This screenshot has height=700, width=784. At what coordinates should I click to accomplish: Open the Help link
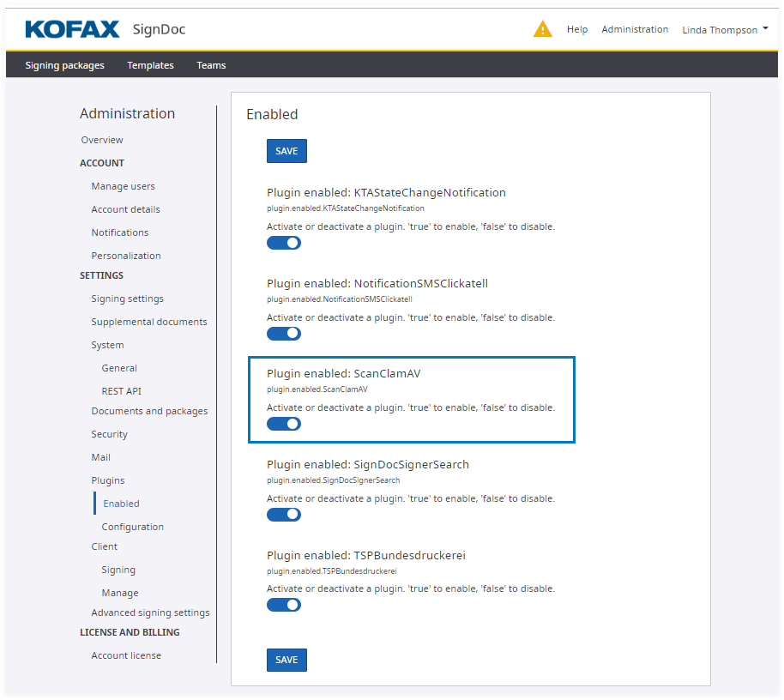click(x=577, y=29)
